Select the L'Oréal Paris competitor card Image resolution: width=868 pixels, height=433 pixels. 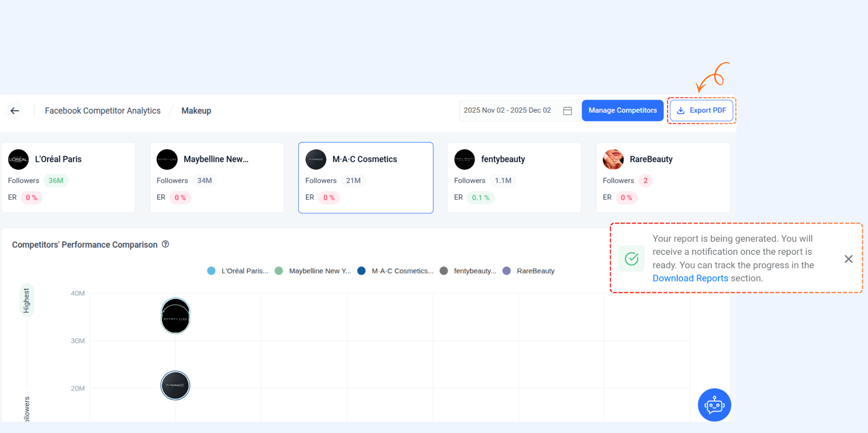[x=68, y=178]
